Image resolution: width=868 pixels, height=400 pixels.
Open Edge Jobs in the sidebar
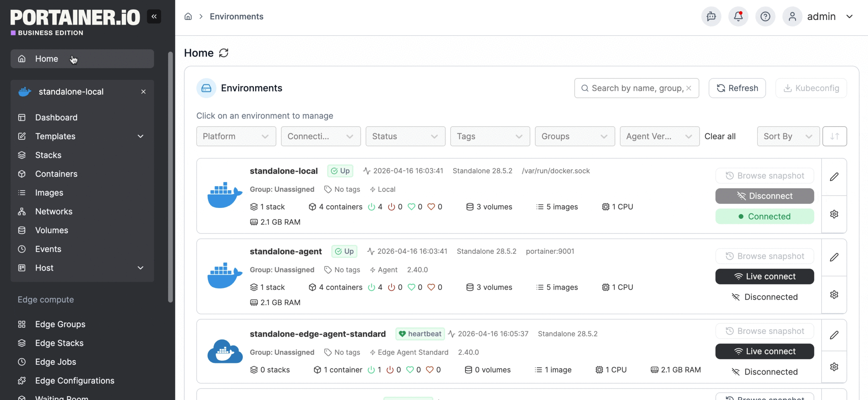pyautogui.click(x=82, y=362)
